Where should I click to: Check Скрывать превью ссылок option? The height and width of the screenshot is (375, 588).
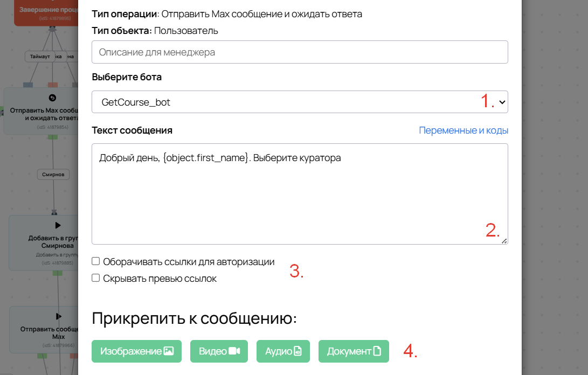(95, 277)
